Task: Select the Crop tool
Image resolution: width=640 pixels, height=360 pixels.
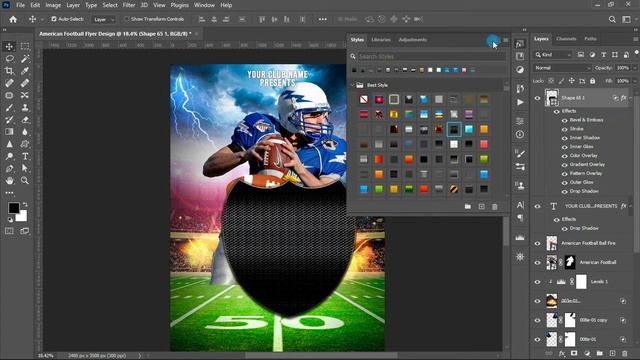Action: point(9,71)
